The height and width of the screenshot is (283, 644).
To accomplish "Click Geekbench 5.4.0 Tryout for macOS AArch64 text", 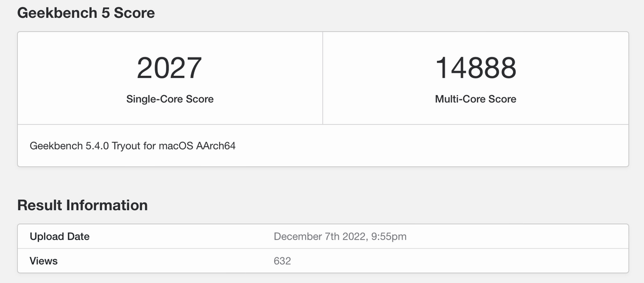I will (133, 146).
